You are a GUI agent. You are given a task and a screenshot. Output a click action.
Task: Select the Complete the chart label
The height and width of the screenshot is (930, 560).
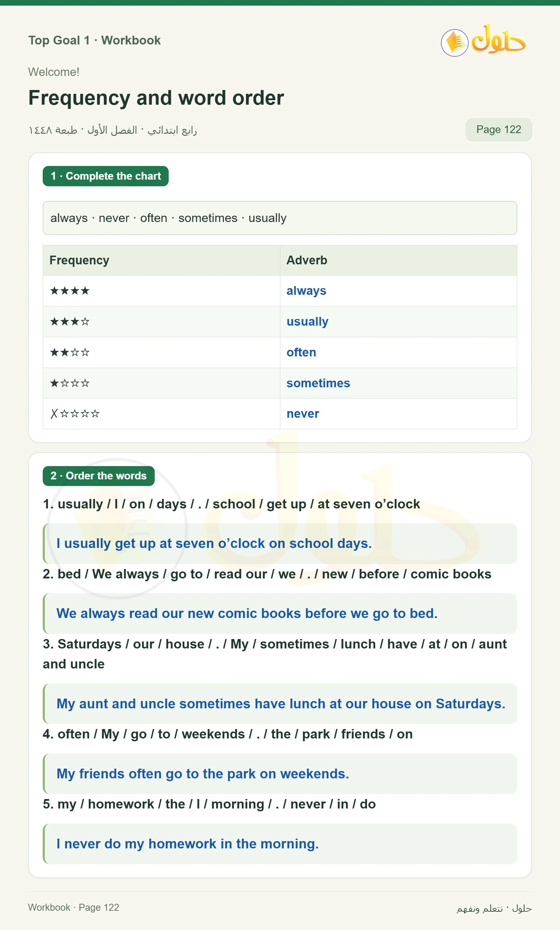[x=106, y=176]
